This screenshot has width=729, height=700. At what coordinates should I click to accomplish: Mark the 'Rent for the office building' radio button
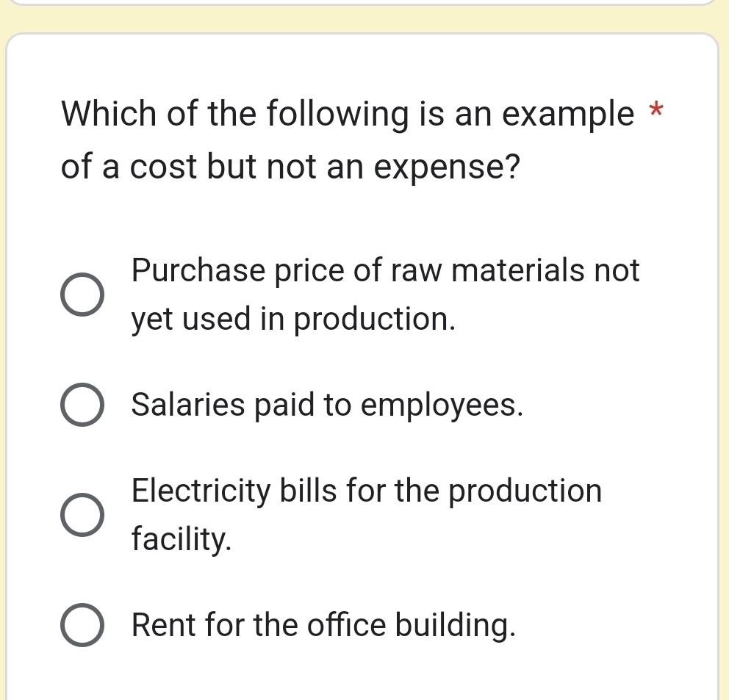coord(82,626)
